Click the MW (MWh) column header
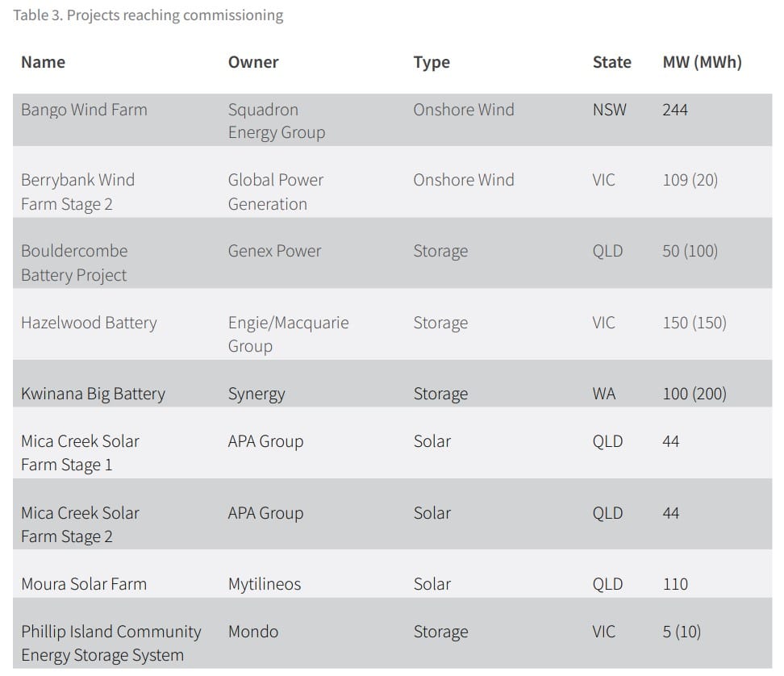This screenshot has height=676, width=784. [702, 62]
